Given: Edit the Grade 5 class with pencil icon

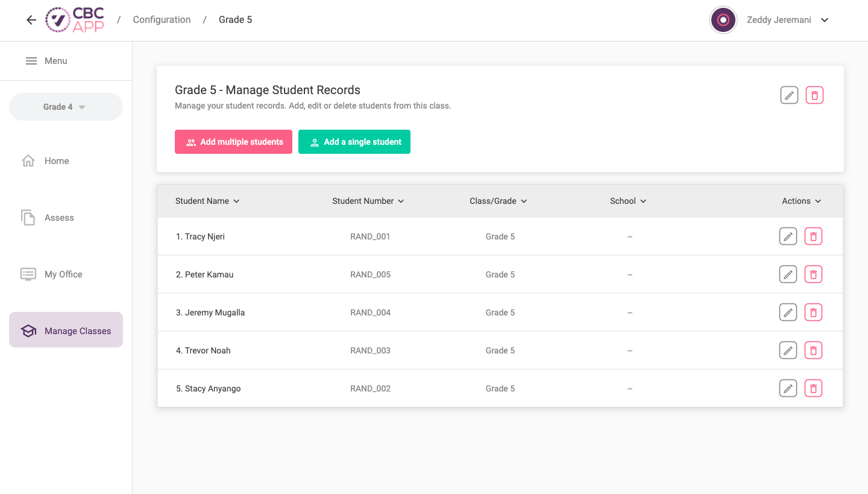Looking at the screenshot, I should coord(790,95).
